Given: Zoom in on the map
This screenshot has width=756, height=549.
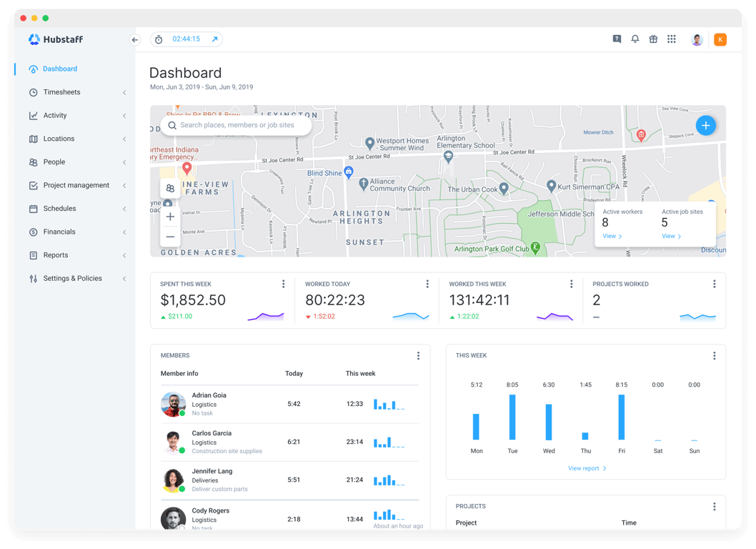Looking at the screenshot, I should click(x=170, y=217).
